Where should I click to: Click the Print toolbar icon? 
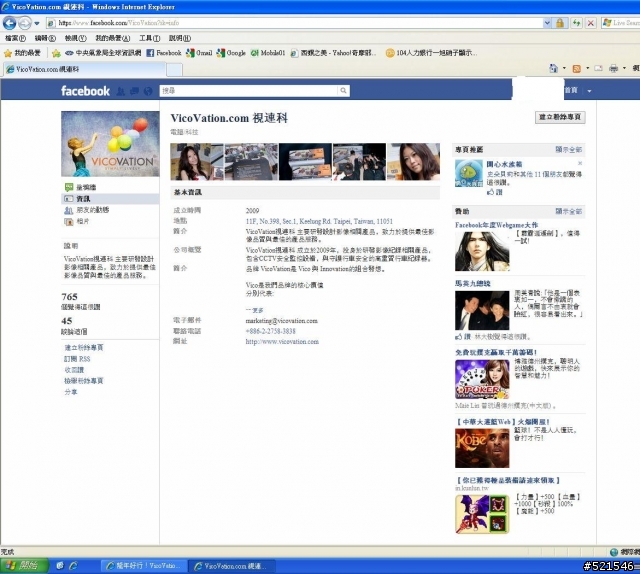coord(613,68)
